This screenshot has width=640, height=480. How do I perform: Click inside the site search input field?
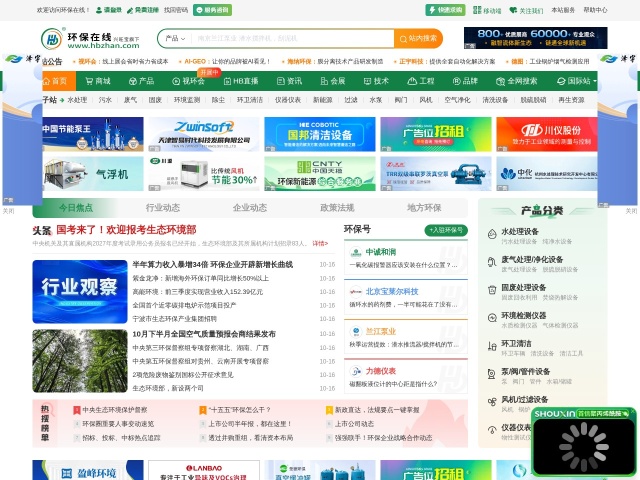click(292, 38)
